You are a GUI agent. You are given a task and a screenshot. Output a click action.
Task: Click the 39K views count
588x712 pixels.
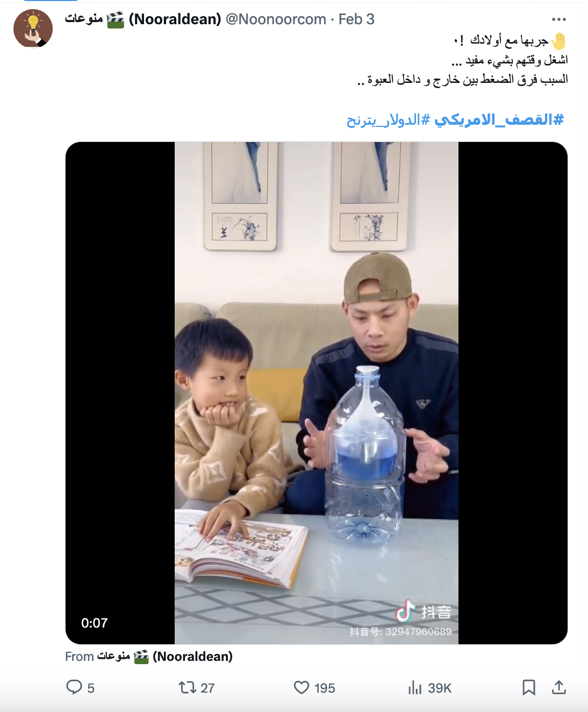pos(440,688)
